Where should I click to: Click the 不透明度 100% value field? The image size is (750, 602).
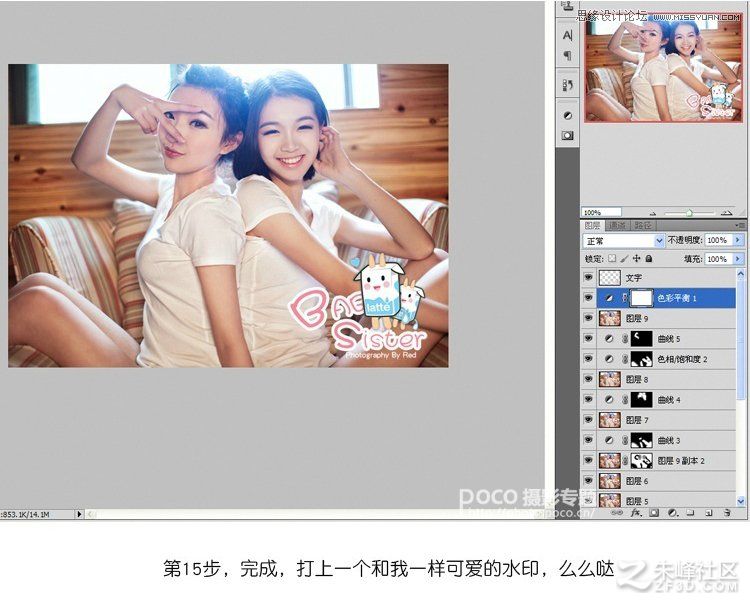point(718,240)
